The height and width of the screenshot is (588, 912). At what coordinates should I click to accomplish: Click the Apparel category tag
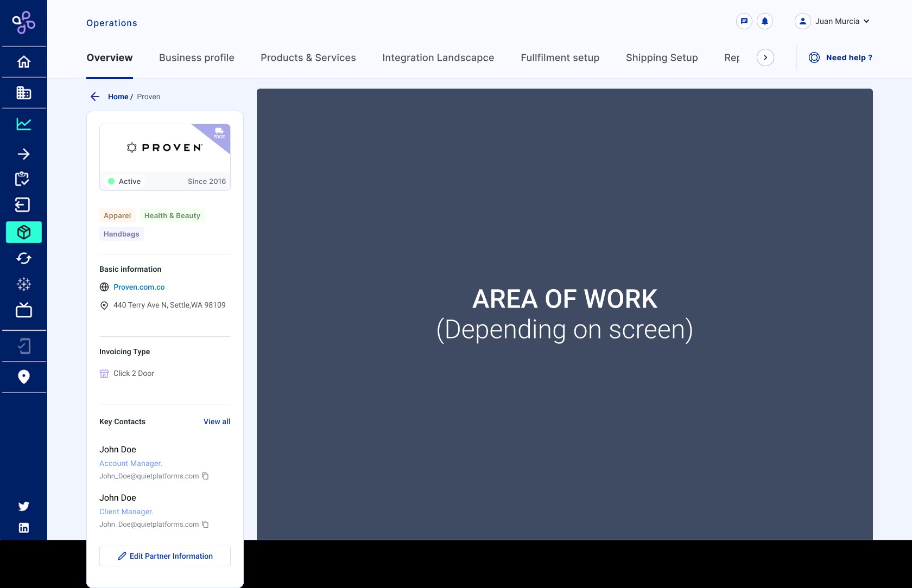pyautogui.click(x=117, y=215)
